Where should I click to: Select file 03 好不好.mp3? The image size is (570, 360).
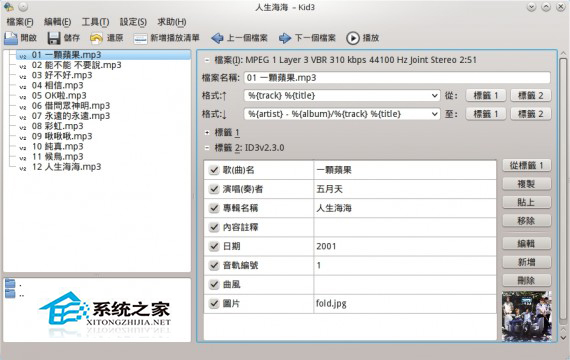62,75
